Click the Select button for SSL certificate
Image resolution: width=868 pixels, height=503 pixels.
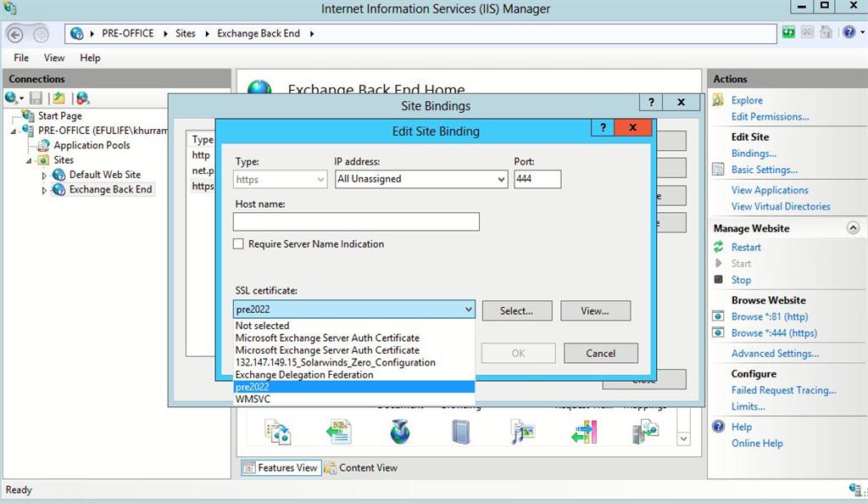[x=517, y=310]
